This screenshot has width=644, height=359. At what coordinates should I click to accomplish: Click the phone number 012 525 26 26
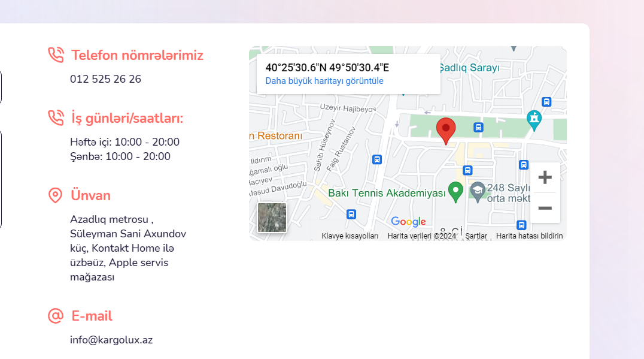pyautogui.click(x=105, y=79)
